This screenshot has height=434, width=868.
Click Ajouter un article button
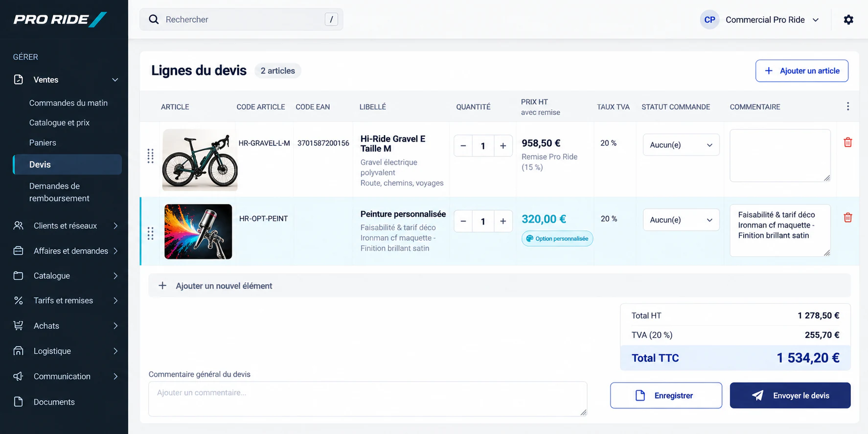point(801,71)
